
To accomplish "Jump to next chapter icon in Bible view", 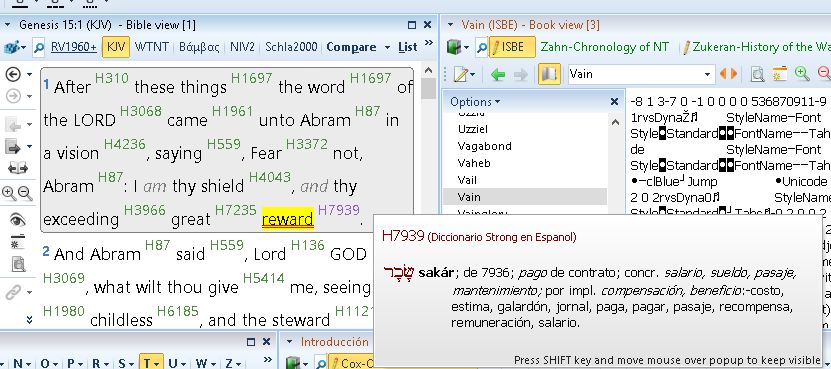I will 13,146.
